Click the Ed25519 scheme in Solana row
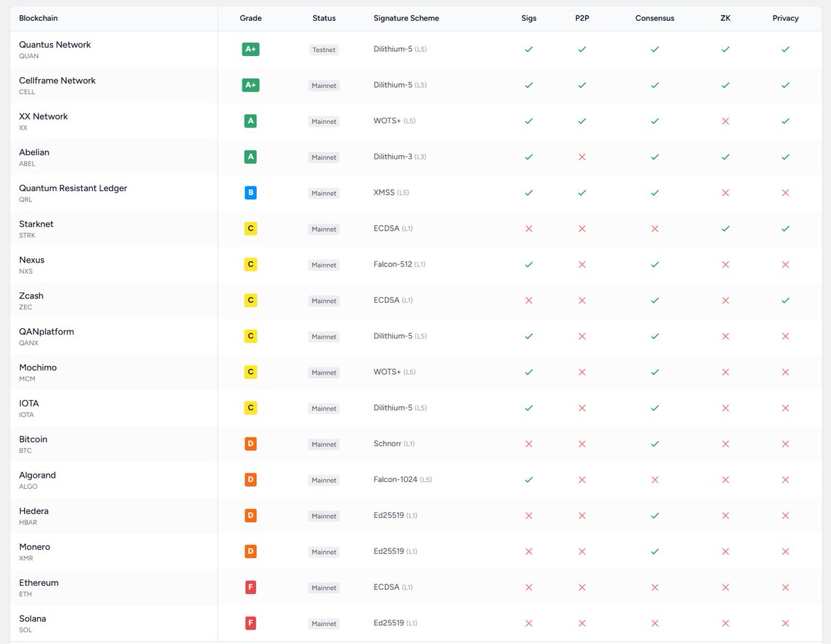The image size is (831, 644). tap(395, 623)
